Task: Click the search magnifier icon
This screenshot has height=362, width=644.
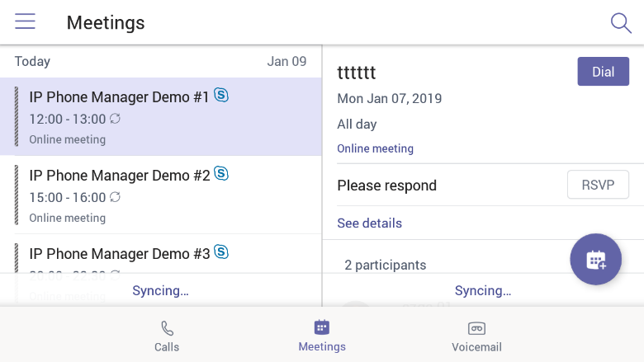Action: 621,23
